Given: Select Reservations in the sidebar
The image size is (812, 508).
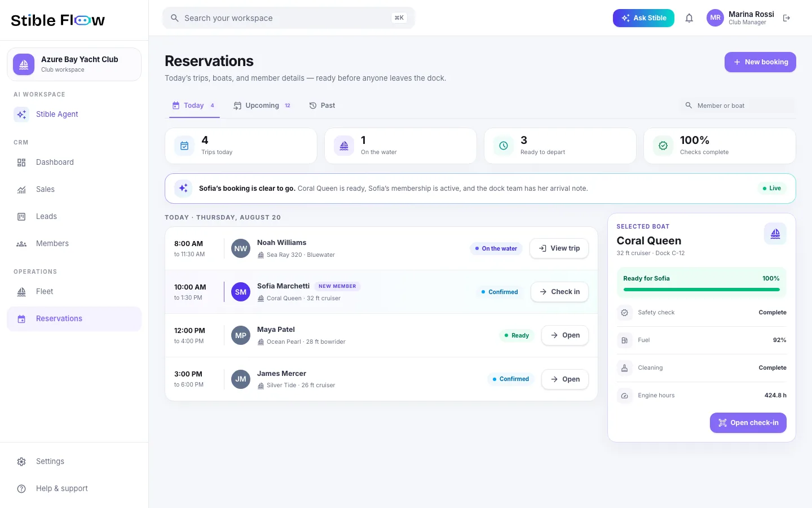Looking at the screenshot, I should click(x=74, y=319).
